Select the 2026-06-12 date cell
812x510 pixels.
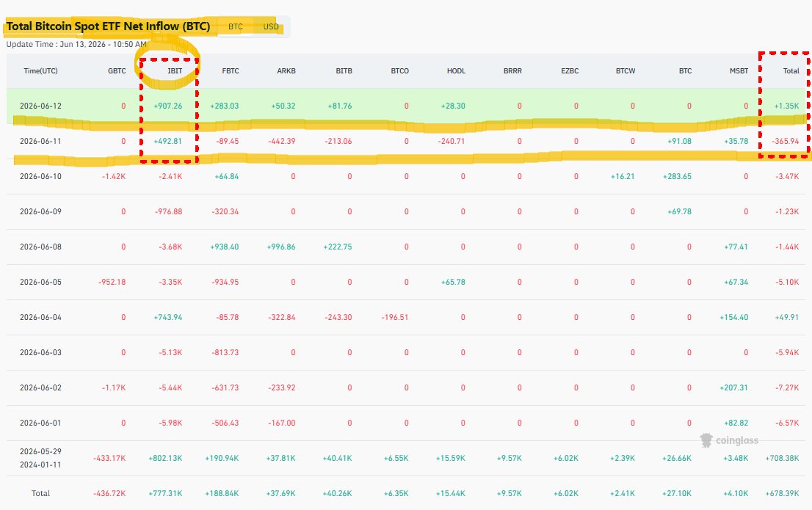click(x=41, y=106)
